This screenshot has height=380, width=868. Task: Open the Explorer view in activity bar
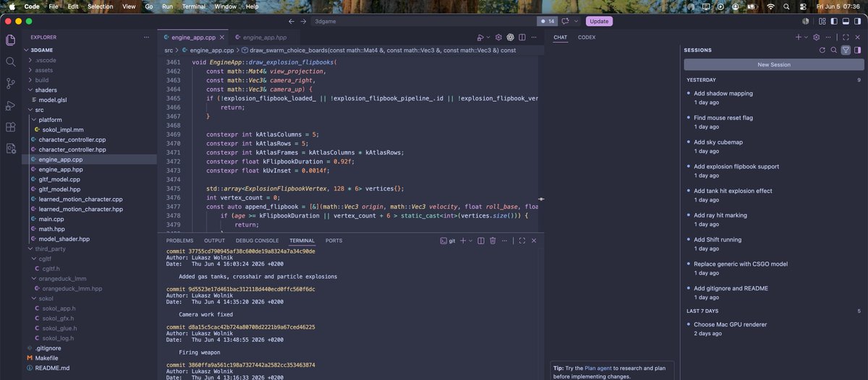[10, 40]
